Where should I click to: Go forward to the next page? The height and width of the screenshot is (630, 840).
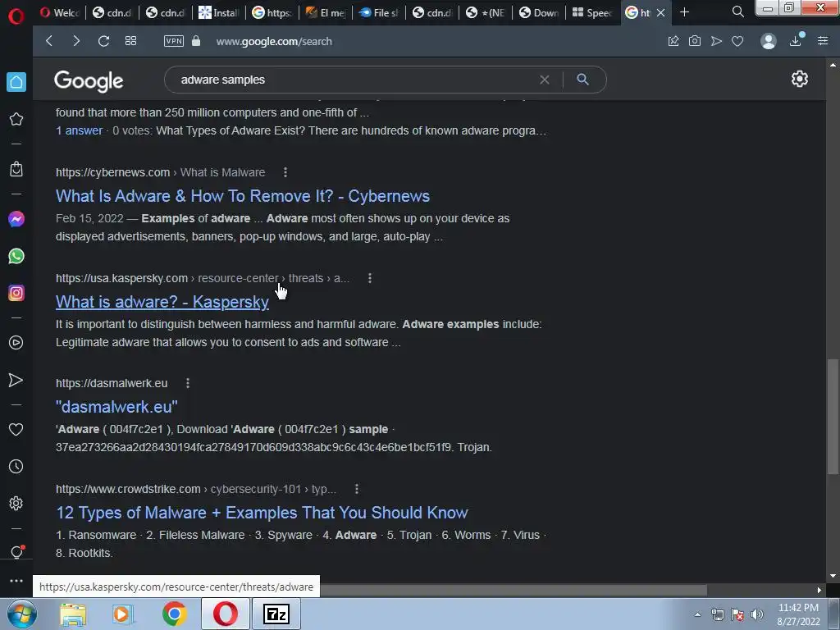click(76, 41)
